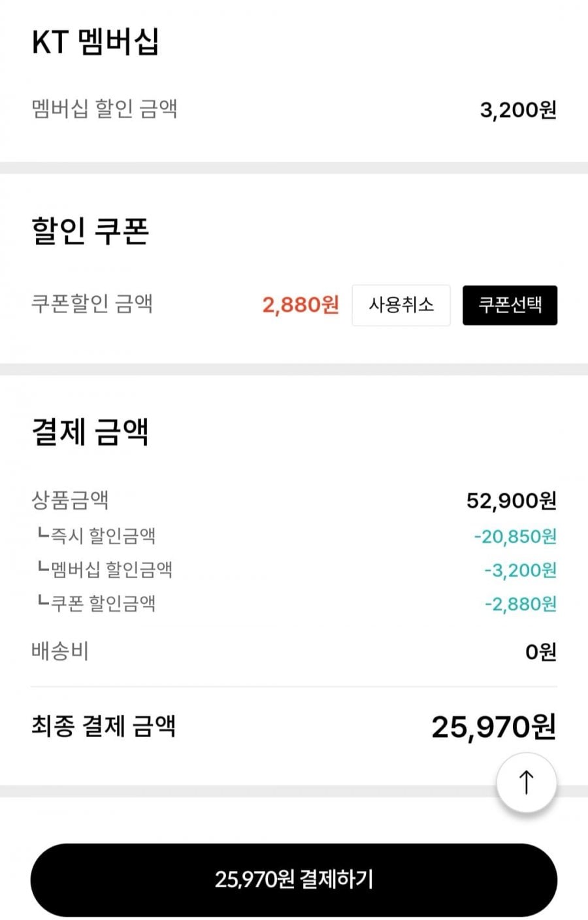
Task: Select the 결제 금액 section heading
Action: [x=90, y=431]
